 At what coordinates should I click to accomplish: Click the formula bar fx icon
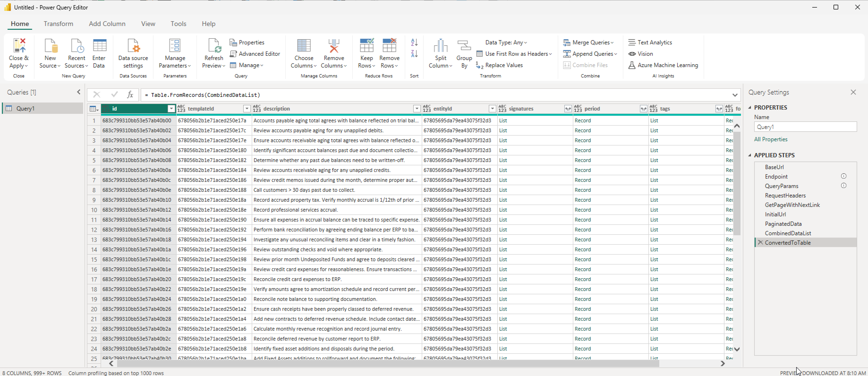(130, 95)
